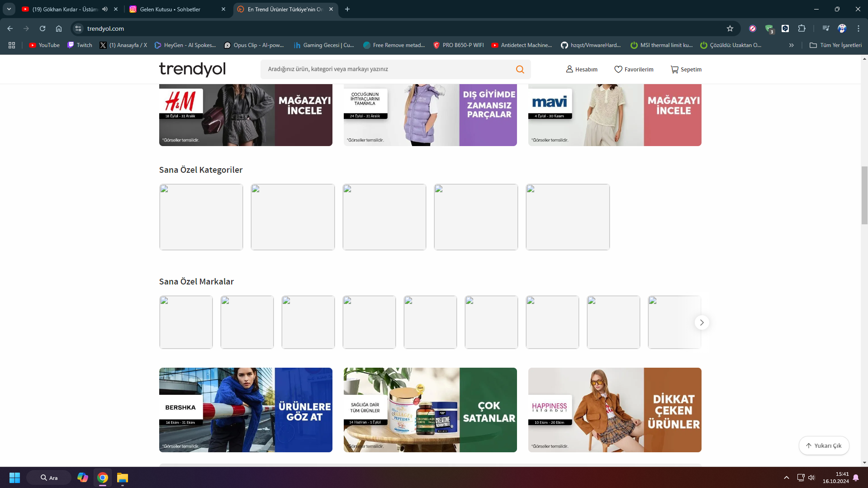Open the apps grid icon in bookmarks bar
The width and height of the screenshot is (868, 488).
(12, 45)
